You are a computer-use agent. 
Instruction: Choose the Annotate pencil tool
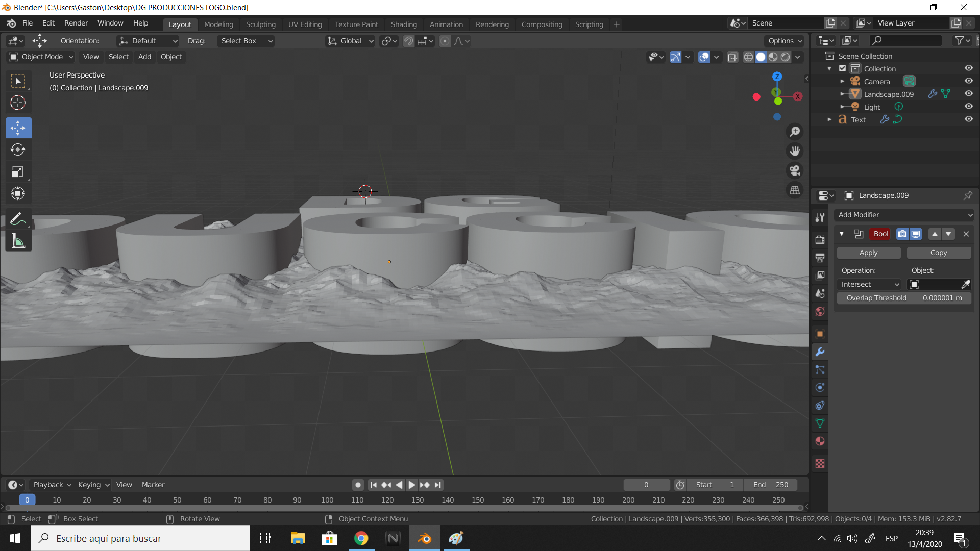(18, 219)
